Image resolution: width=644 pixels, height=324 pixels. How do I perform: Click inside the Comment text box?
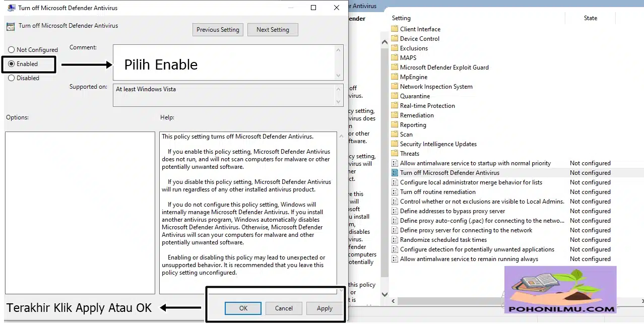pyautogui.click(x=224, y=62)
